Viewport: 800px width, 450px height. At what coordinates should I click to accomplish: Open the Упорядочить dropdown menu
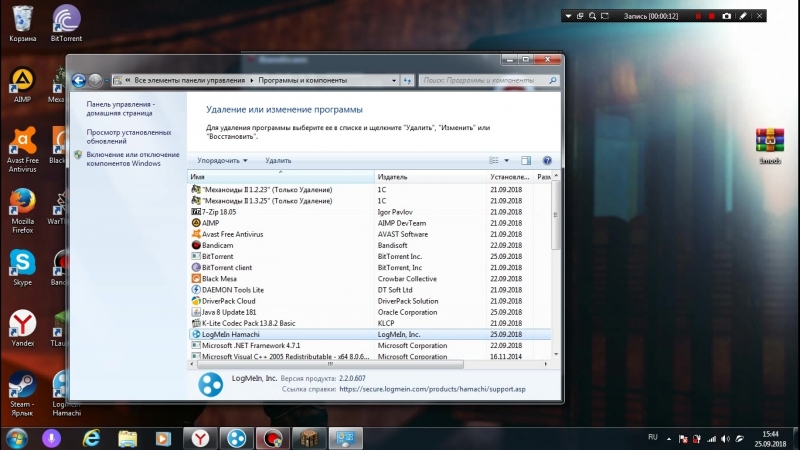[222, 160]
